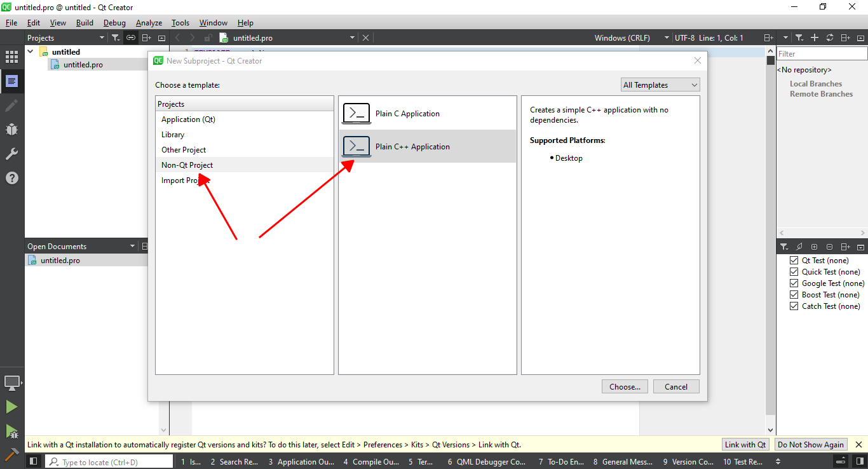The width and height of the screenshot is (868, 469).
Task: Add a branch with plus icon
Action: pos(815,38)
